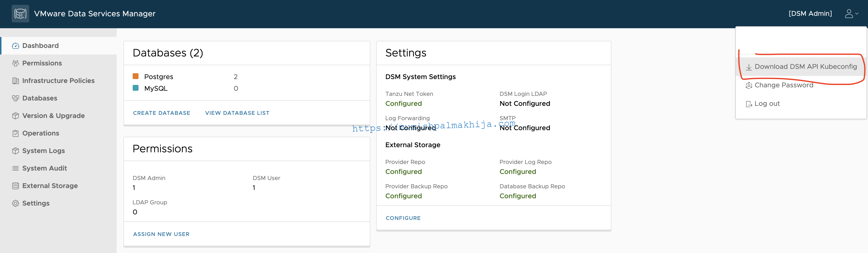Image resolution: width=868 pixels, height=253 pixels.
Task: Click the DSM Admin count label
Action: [x=149, y=178]
